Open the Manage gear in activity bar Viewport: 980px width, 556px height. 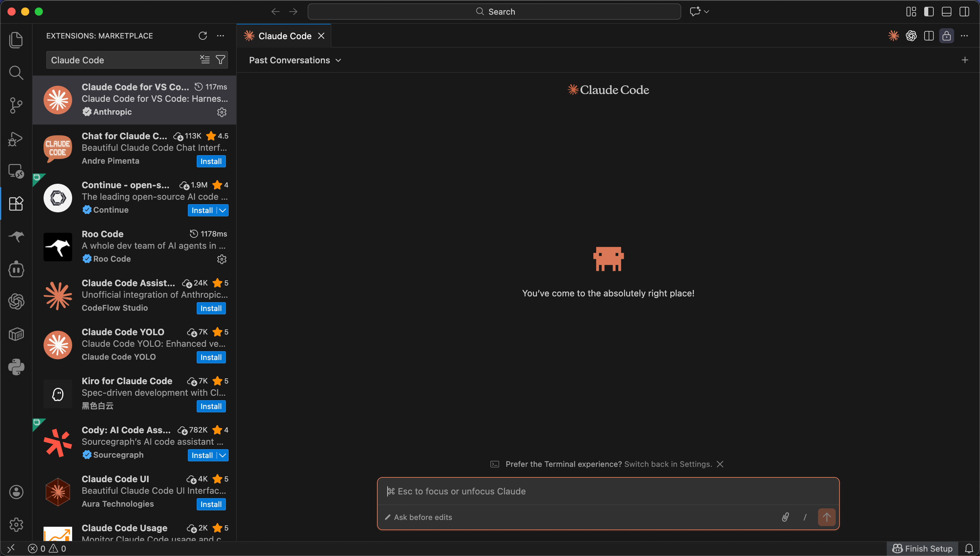16,525
